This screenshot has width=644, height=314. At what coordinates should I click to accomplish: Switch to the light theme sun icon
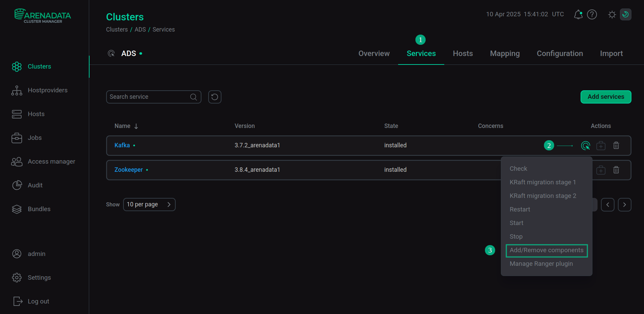coord(612,15)
